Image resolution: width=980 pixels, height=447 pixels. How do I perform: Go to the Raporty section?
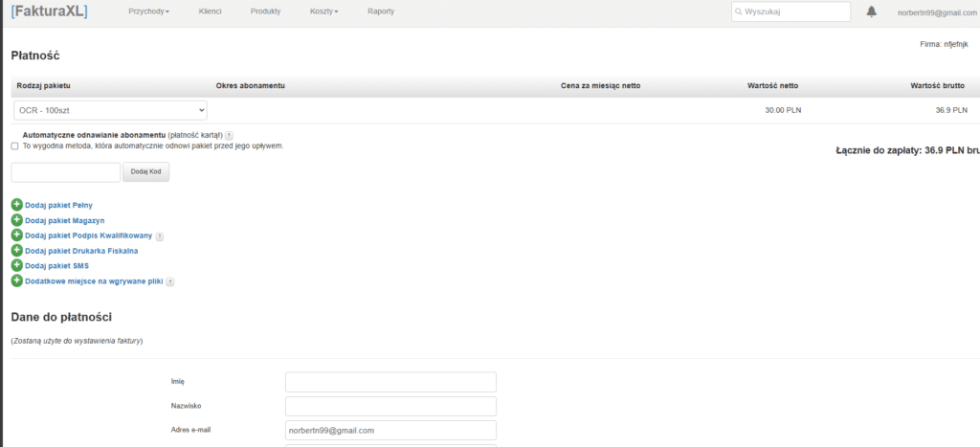(x=380, y=11)
